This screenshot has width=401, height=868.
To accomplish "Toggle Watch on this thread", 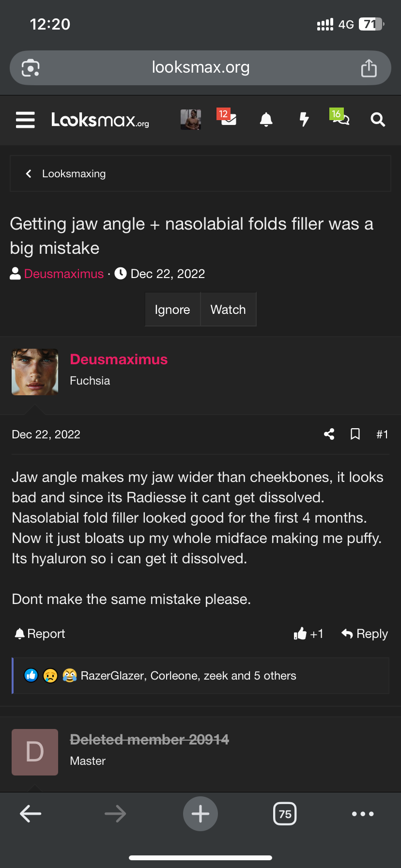I will coord(228,310).
